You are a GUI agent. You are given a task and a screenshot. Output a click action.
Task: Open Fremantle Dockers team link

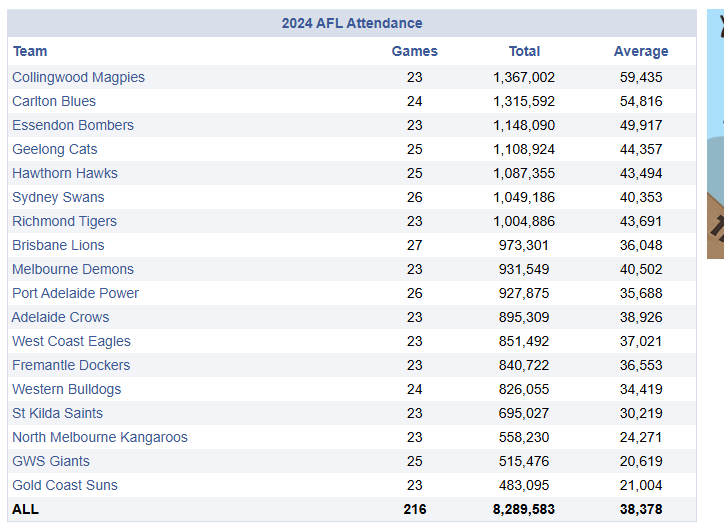click(71, 365)
